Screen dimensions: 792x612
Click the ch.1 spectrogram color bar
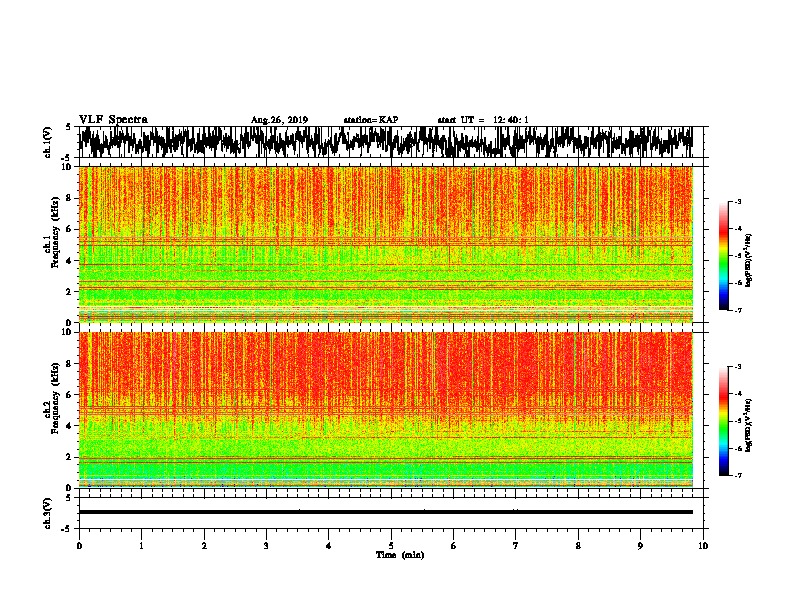pos(724,256)
